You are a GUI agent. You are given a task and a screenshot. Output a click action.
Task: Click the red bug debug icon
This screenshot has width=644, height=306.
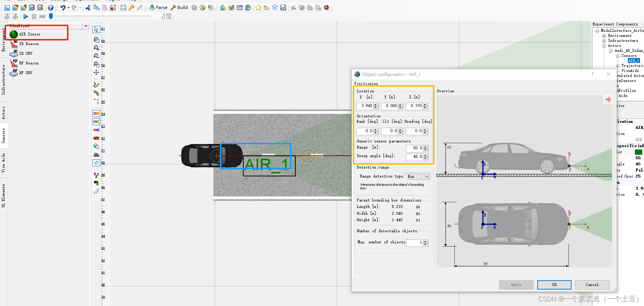click(326, 8)
